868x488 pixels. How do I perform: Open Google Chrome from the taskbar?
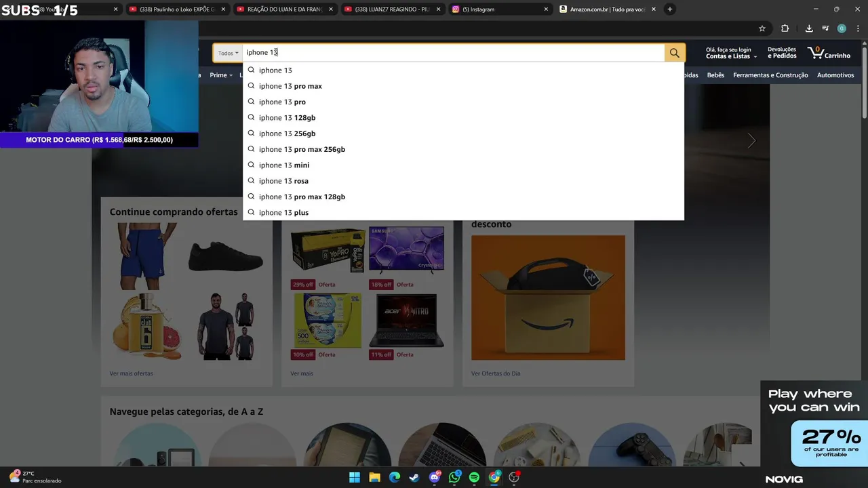tap(494, 477)
